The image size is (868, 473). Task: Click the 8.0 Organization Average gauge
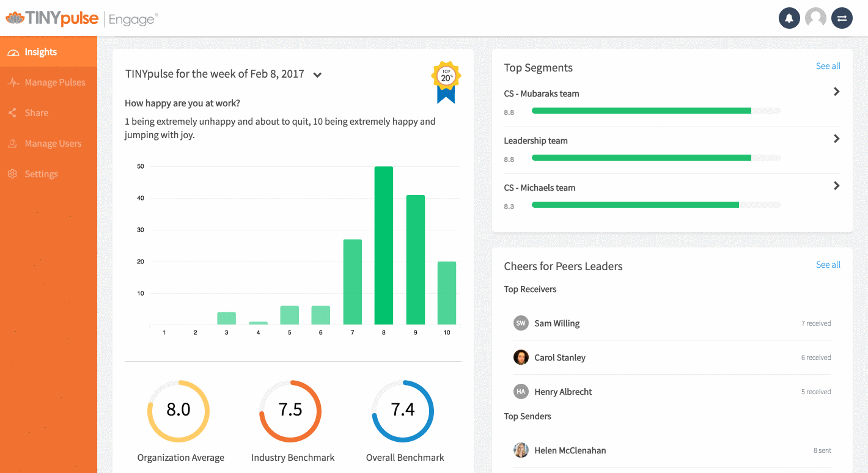(178, 411)
